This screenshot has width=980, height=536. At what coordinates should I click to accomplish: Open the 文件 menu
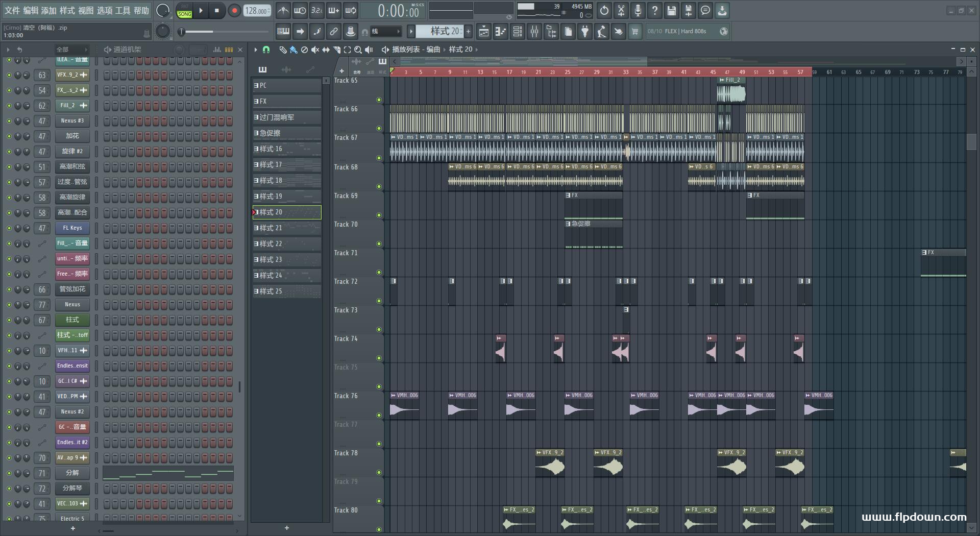click(x=12, y=10)
